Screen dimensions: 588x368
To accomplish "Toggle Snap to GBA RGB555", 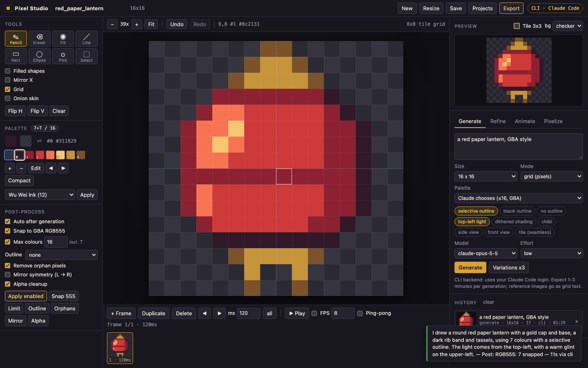I will [x=7, y=231].
